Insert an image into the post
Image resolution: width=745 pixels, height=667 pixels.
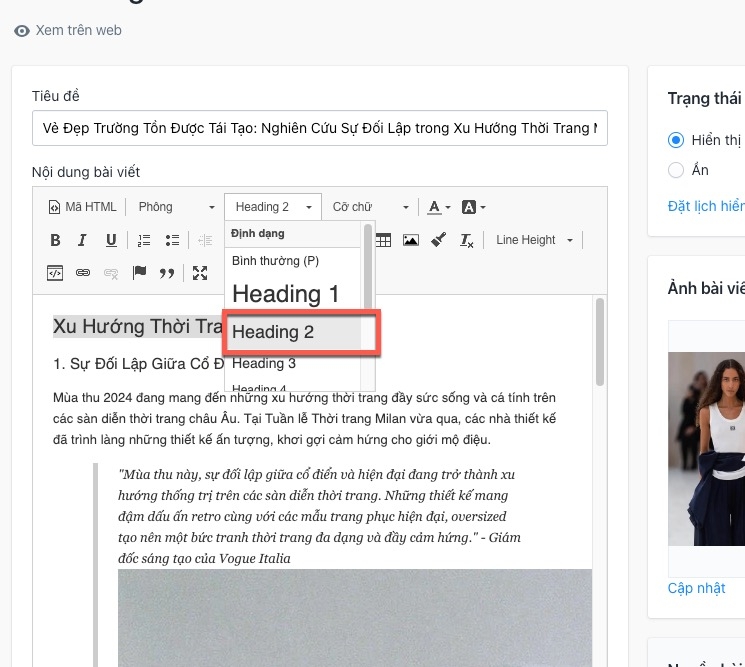[411, 240]
